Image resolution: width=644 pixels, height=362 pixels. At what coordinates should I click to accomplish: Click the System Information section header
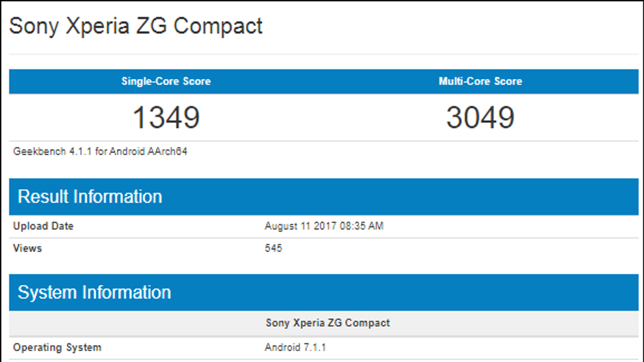pos(94,292)
